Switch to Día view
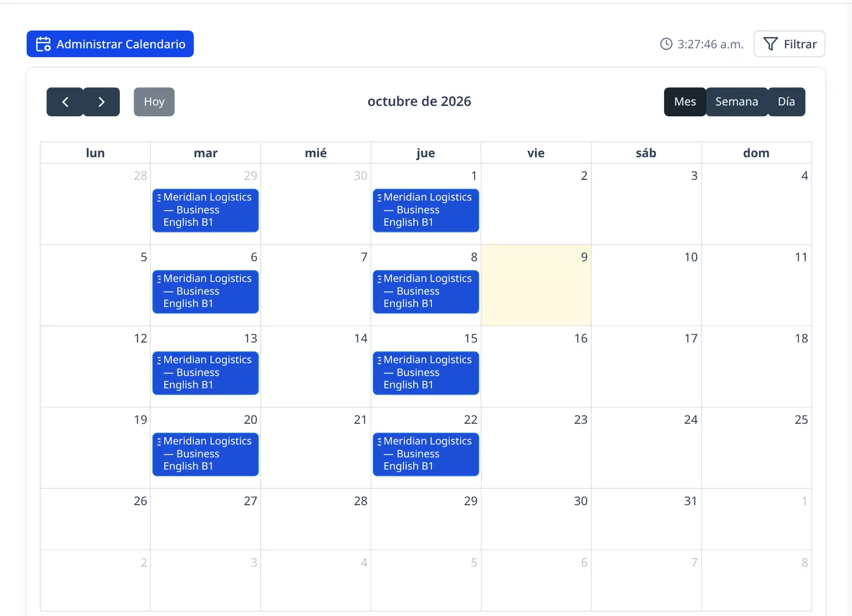852x616 pixels. 786,102
